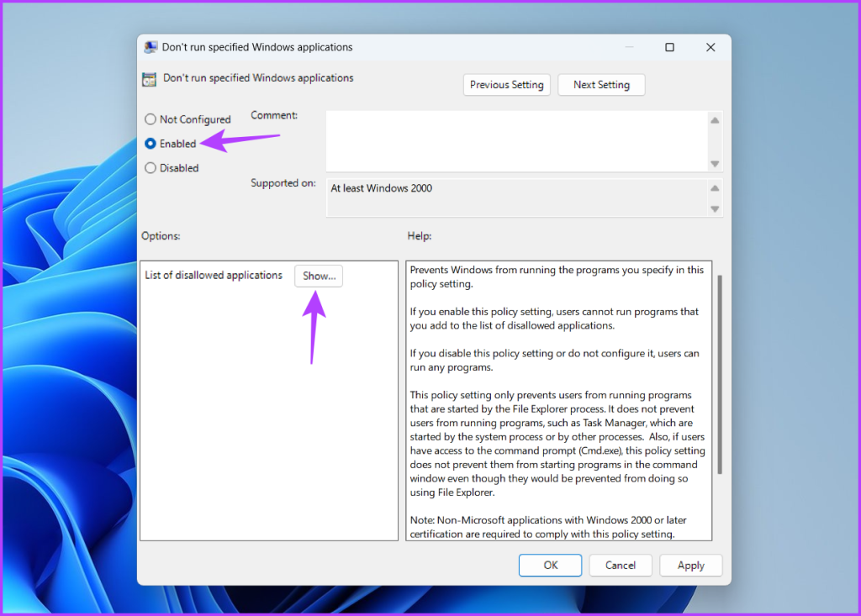The image size is (861, 616).
Task: Maximize the policy dialog window
Action: tap(669, 47)
